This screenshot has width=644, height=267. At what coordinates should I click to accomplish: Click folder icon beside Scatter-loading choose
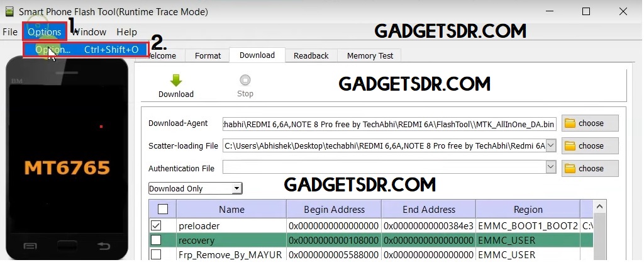(x=570, y=146)
